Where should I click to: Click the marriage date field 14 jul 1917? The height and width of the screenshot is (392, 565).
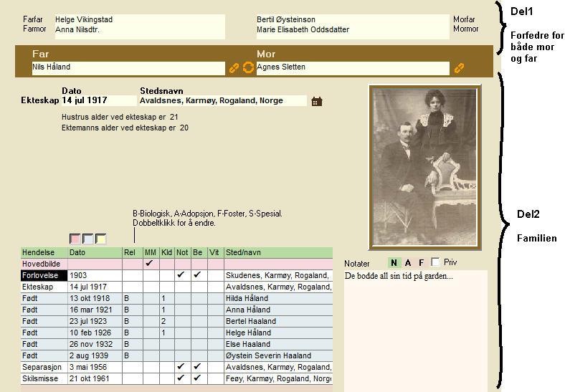pos(98,101)
